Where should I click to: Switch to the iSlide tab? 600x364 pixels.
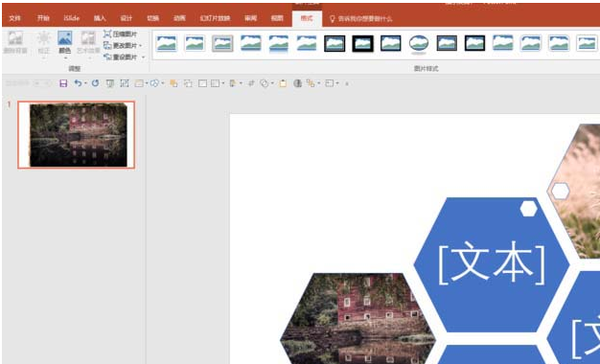coord(72,18)
